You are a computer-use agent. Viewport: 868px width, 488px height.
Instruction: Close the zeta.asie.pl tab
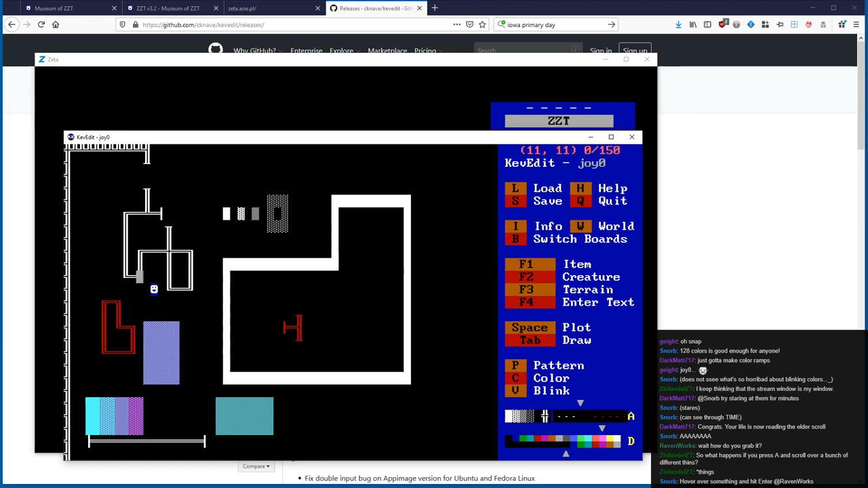click(x=317, y=8)
